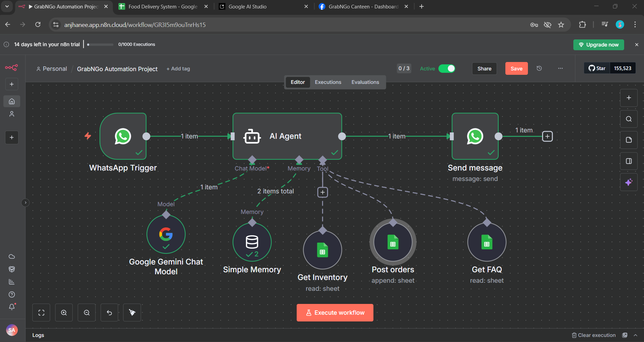Click the Execute workflow button

pyautogui.click(x=334, y=312)
